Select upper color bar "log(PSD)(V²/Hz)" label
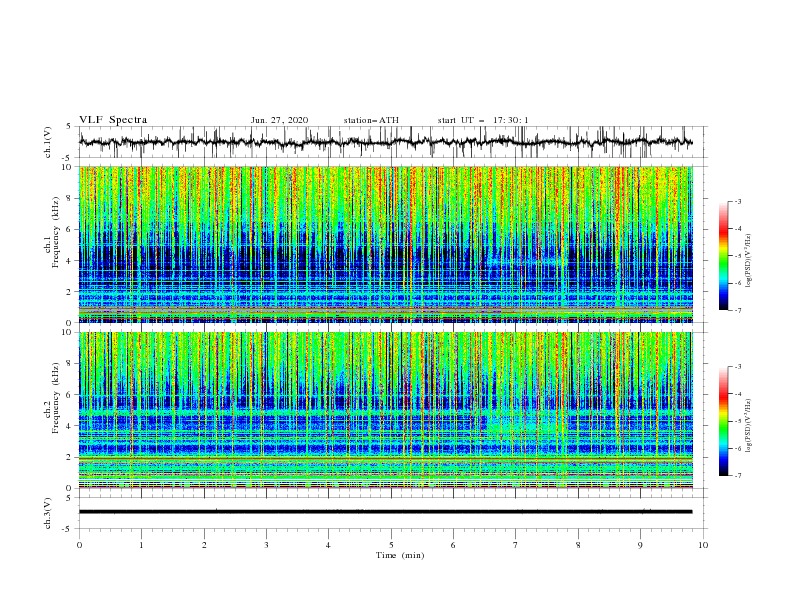 coord(749,261)
